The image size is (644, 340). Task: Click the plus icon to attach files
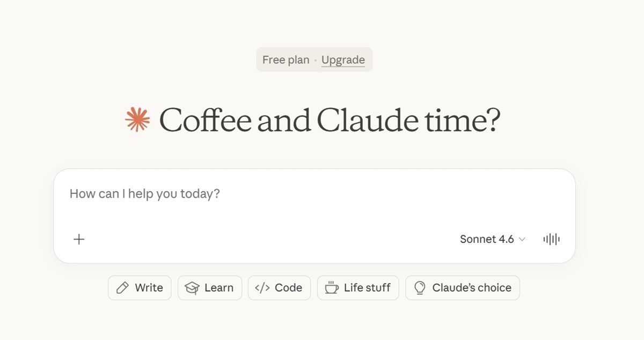pyautogui.click(x=79, y=239)
